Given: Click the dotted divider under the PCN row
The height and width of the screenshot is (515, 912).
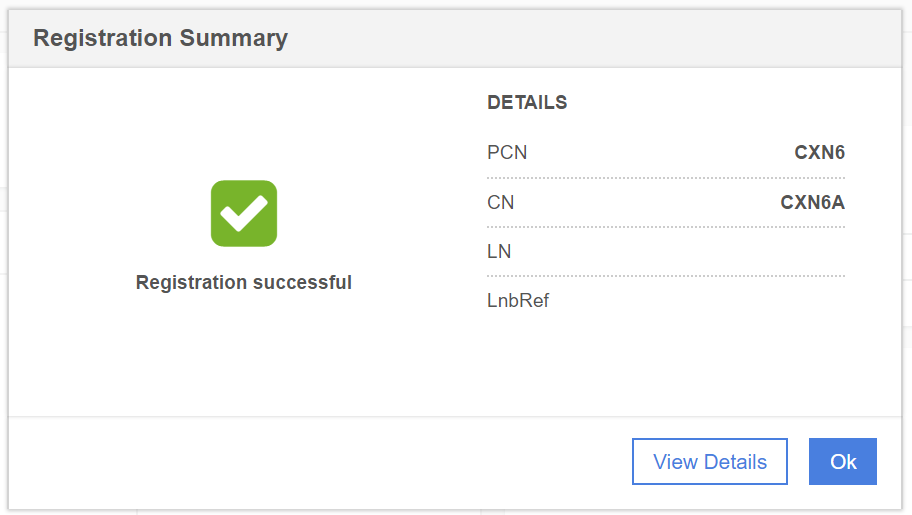Looking at the screenshot, I should click(x=666, y=178).
